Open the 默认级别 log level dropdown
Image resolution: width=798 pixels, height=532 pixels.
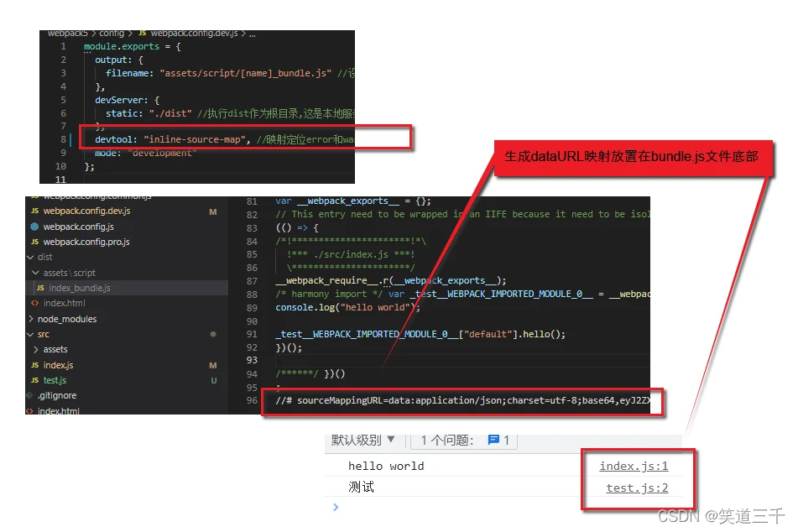tap(362, 440)
